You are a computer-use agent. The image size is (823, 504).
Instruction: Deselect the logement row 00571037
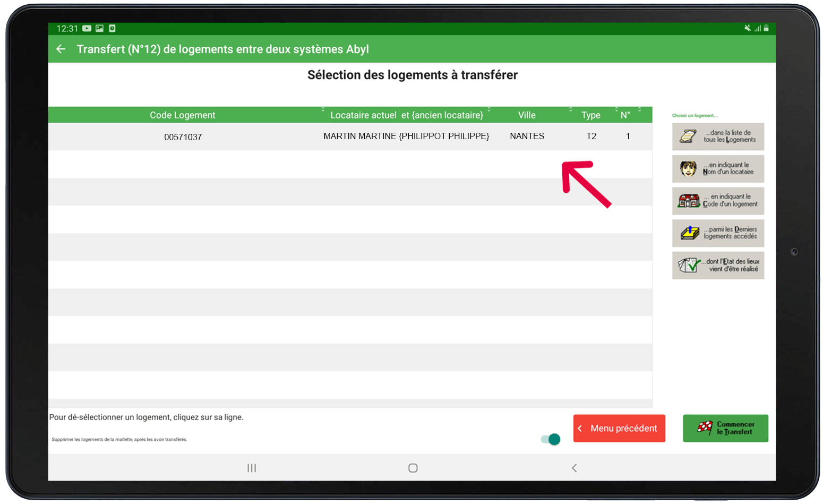pos(183,137)
